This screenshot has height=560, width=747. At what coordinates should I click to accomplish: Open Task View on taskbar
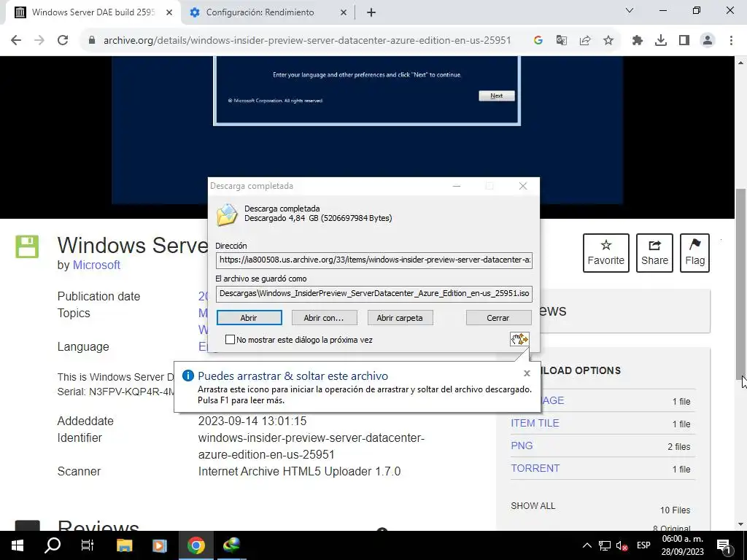[88, 545]
